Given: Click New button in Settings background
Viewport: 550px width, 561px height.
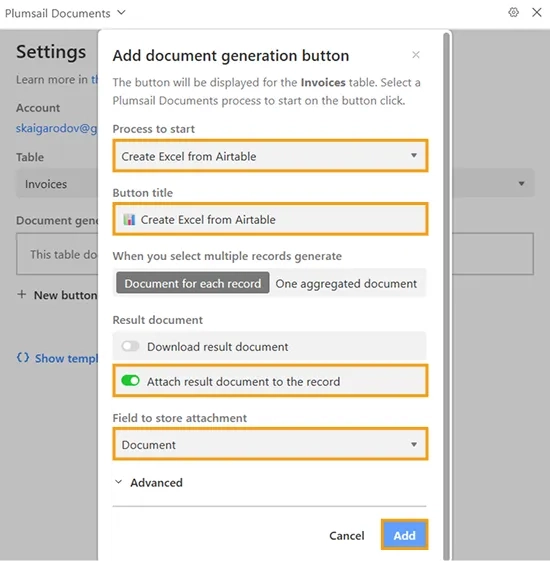Looking at the screenshot, I should (57, 295).
